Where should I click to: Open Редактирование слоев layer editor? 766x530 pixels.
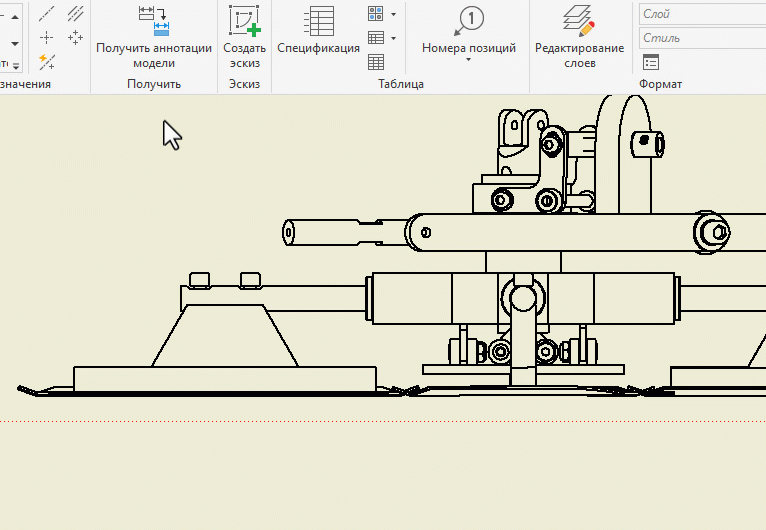click(579, 20)
